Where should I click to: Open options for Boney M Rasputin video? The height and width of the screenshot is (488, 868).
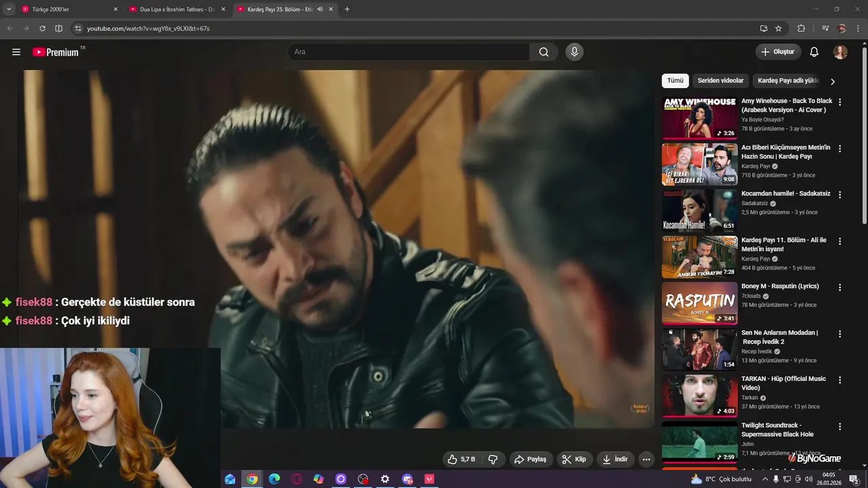coord(840,287)
